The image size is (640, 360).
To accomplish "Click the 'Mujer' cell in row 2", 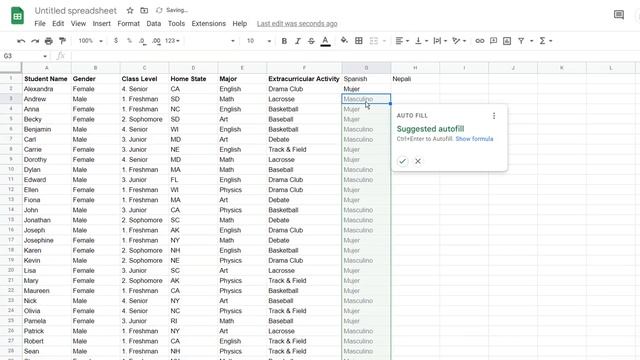I will 366,89.
